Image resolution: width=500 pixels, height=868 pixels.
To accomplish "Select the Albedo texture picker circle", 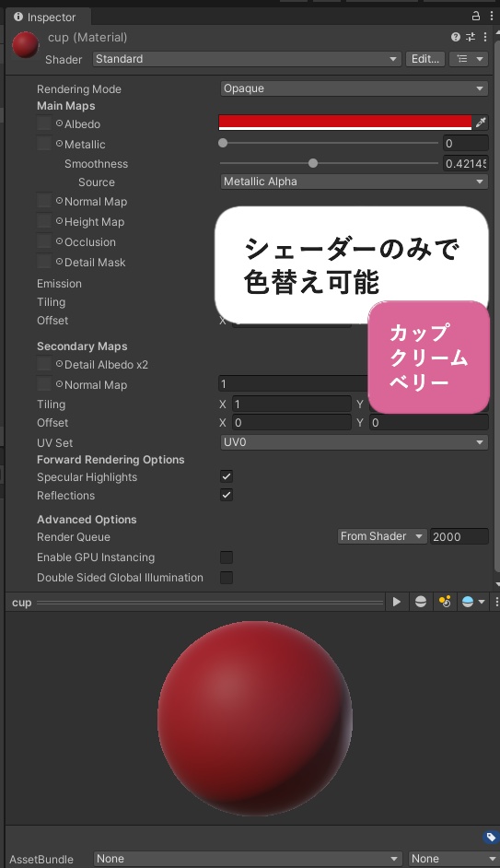I will [59, 123].
